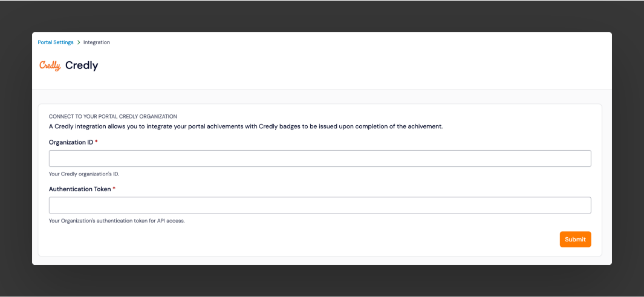Open the Portal Settings breadcrumb link
The width and height of the screenshot is (644, 297).
point(56,42)
